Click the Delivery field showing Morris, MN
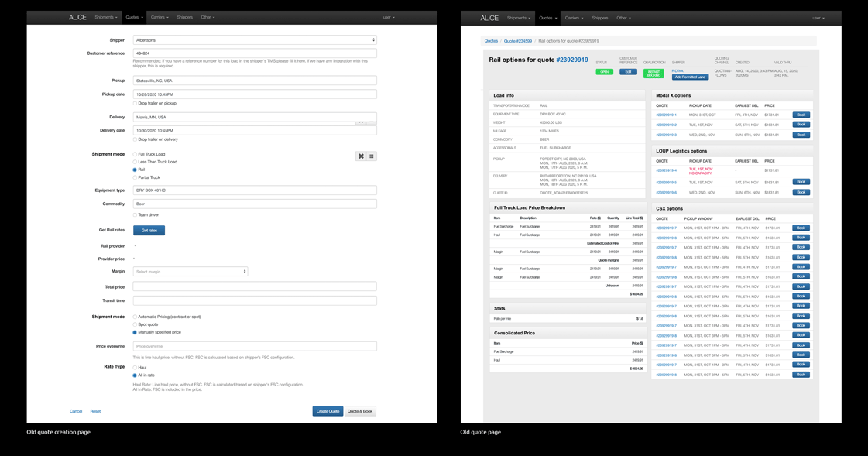The image size is (868, 456). click(255, 117)
